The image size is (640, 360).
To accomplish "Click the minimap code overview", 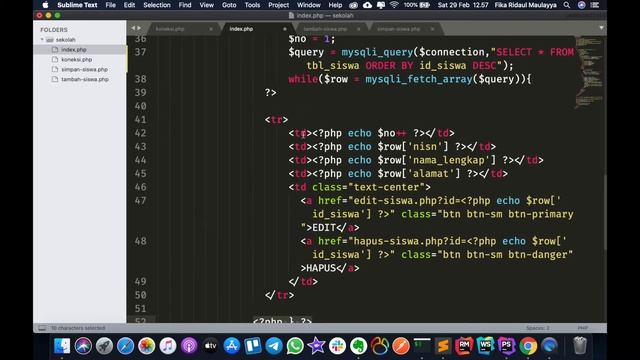I will [x=589, y=72].
